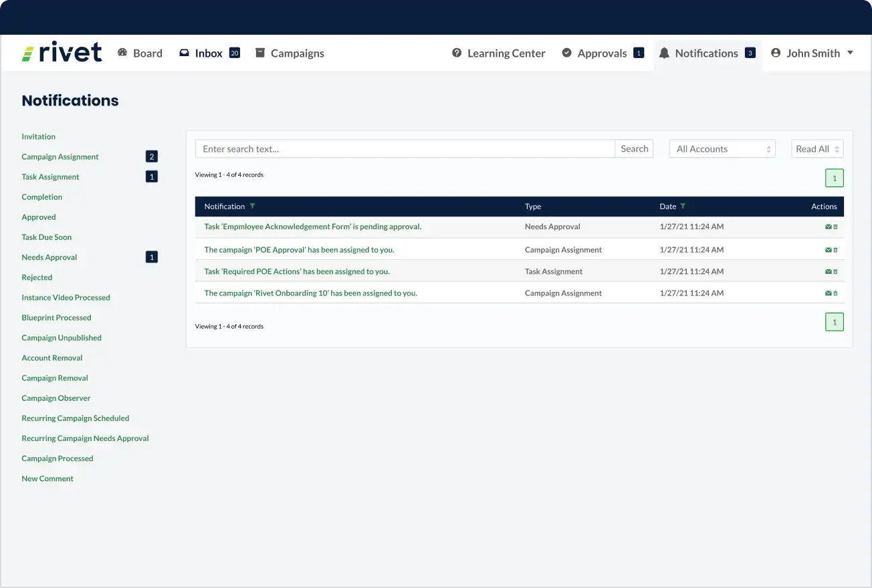The image size is (872, 588).
Task: Select Needs Approval in the sidebar
Action: (x=49, y=257)
